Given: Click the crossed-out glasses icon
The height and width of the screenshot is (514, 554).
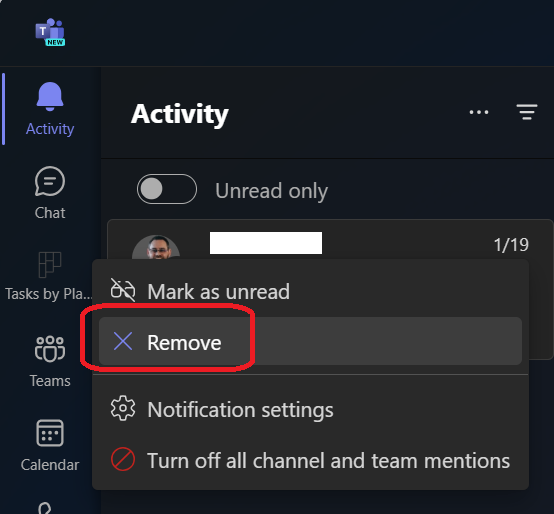Looking at the screenshot, I should 123,290.
